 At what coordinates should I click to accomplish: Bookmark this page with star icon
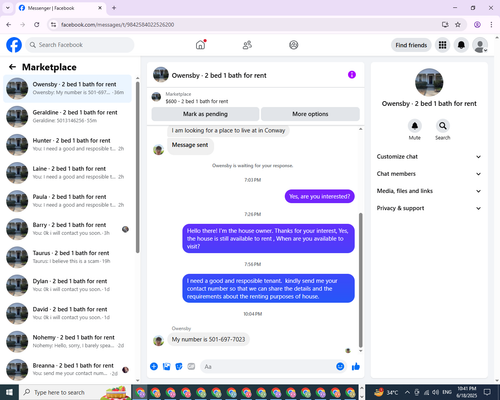coord(458,24)
